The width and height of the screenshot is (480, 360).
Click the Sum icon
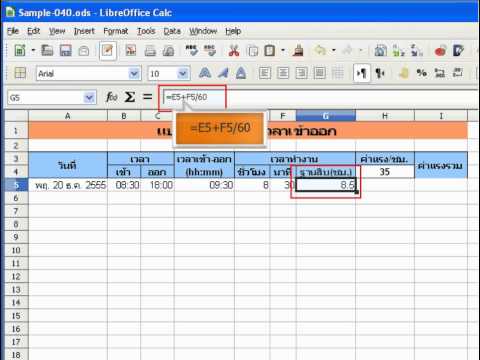tap(130, 97)
